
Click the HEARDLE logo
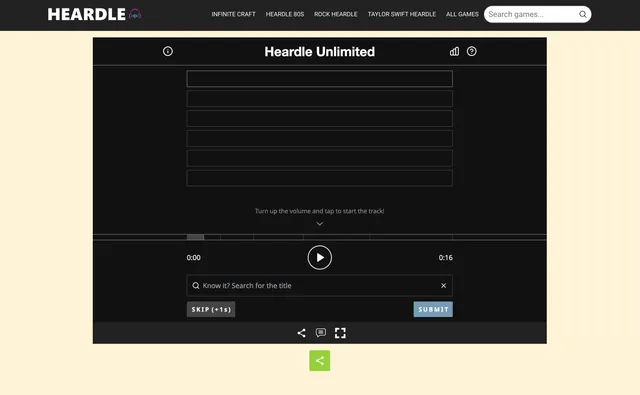pyautogui.click(x=94, y=14)
